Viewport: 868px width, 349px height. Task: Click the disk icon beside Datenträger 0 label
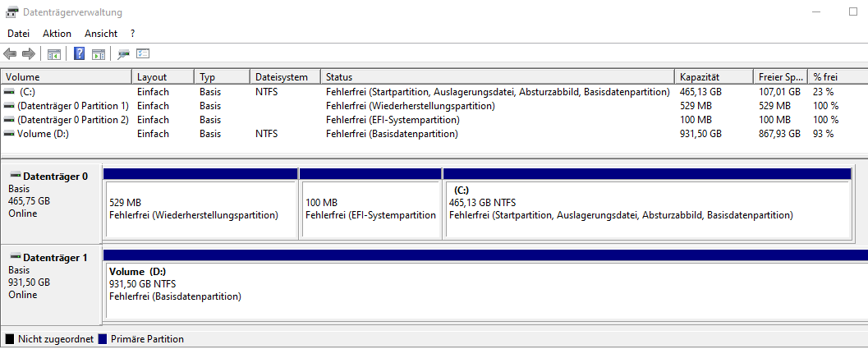tap(16, 176)
